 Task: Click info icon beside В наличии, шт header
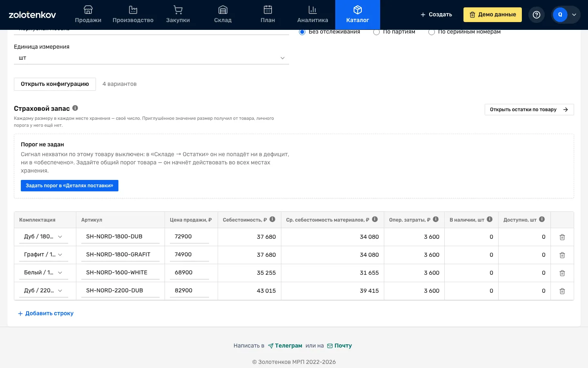[x=490, y=219]
